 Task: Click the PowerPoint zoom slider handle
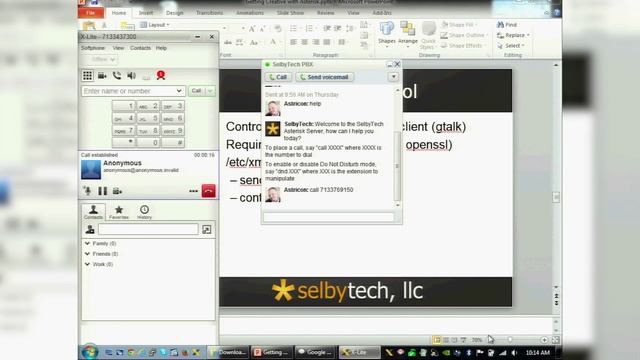click(510, 340)
